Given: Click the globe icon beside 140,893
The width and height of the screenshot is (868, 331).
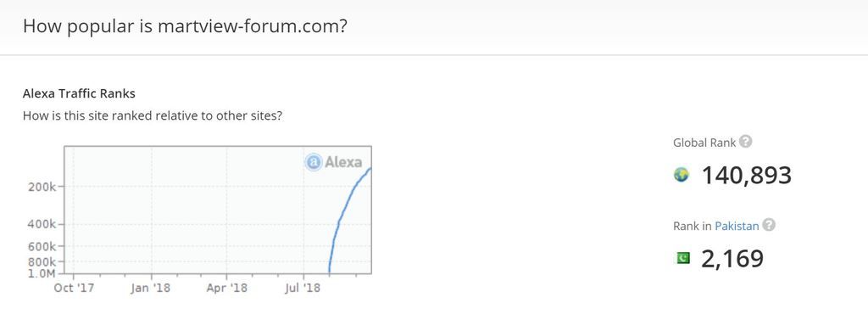Looking at the screenshot, I should pyautogui.click(x=682, y=175).
